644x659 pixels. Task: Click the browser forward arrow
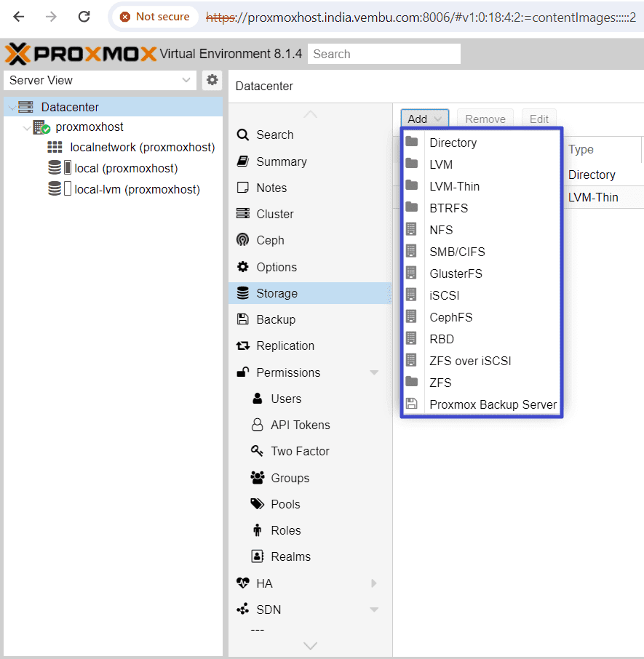tap(51, 17)
